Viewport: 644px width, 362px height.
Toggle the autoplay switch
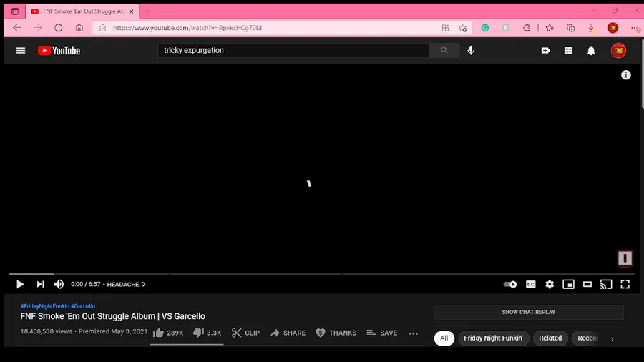point(509,284)
